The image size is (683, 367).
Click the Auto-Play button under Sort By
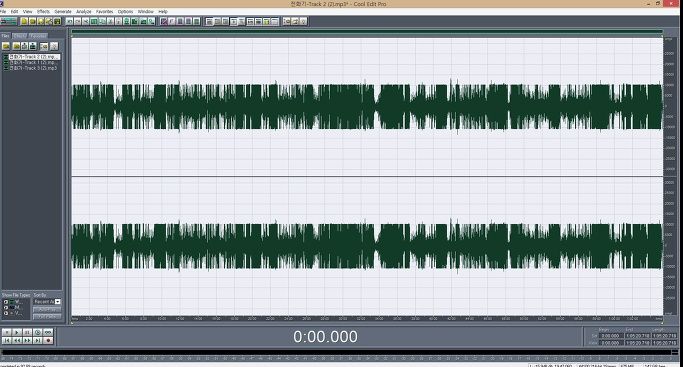47,309
